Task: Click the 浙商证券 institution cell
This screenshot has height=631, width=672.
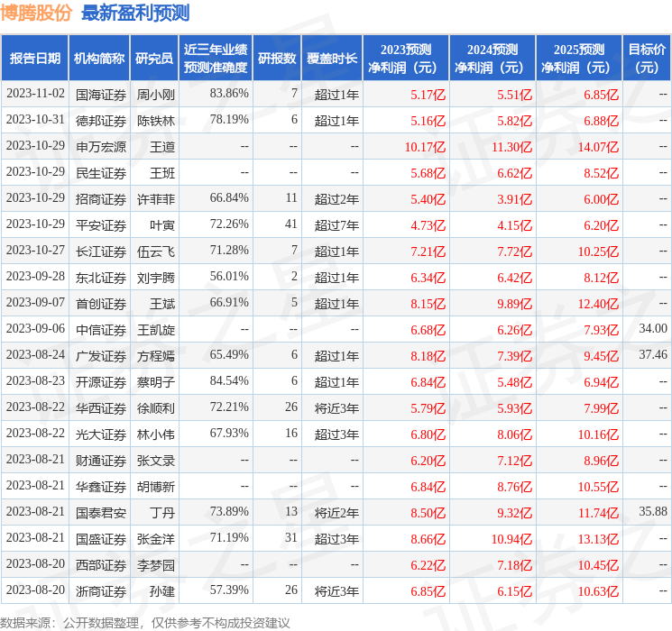Action: pos(101,591)
